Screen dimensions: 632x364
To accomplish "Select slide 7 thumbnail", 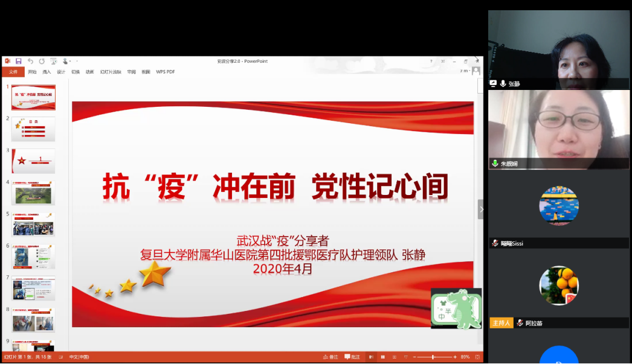I will 33,289.
